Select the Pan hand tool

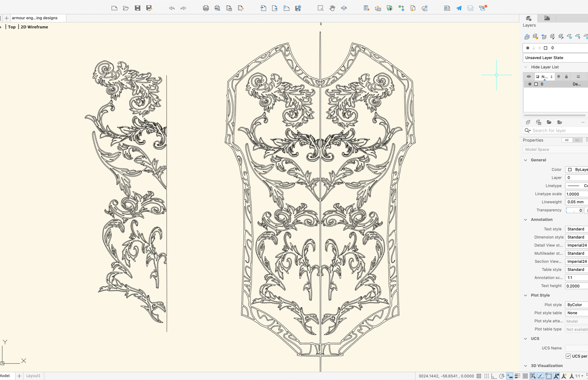click(332, 8)
